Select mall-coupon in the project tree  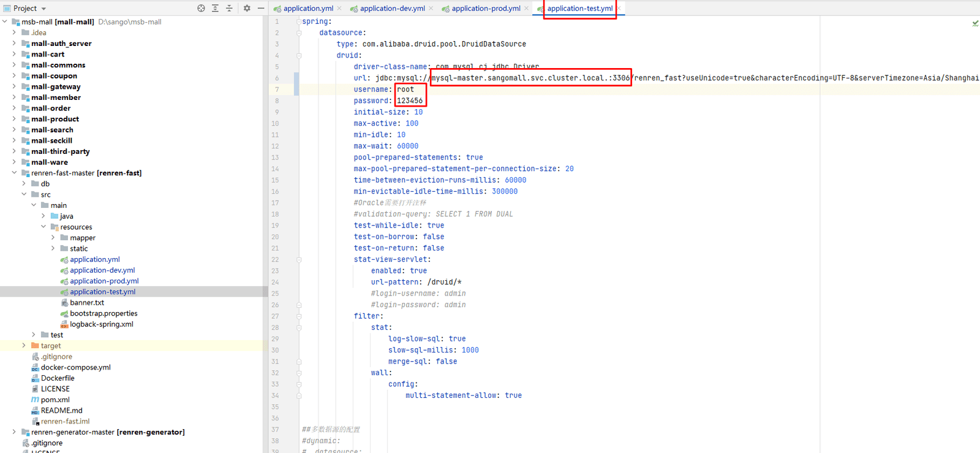tap(55, 76)
